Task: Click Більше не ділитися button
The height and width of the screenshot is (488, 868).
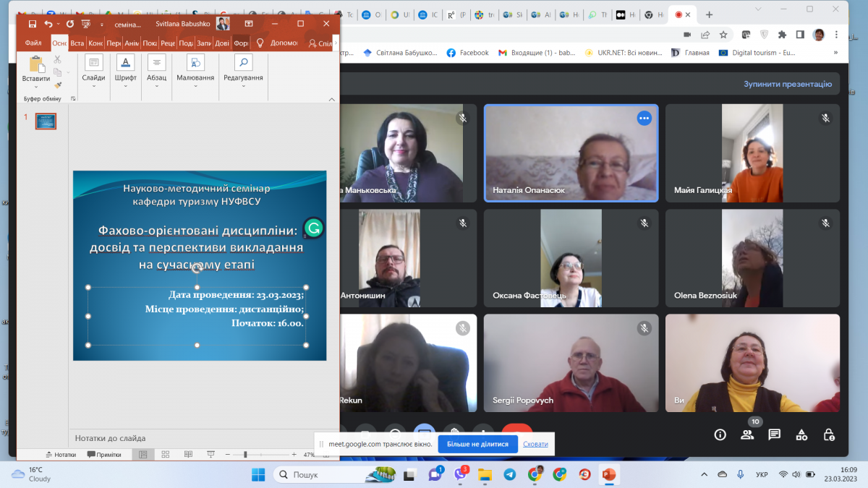Action: 477,444
